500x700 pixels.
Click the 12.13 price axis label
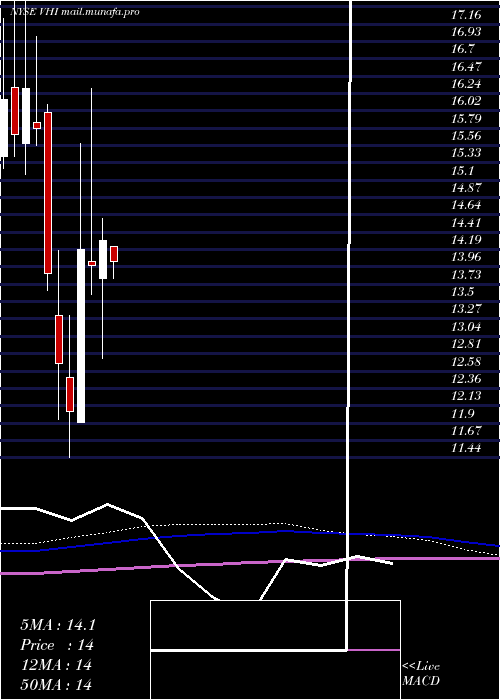click(x=466, y=396)
